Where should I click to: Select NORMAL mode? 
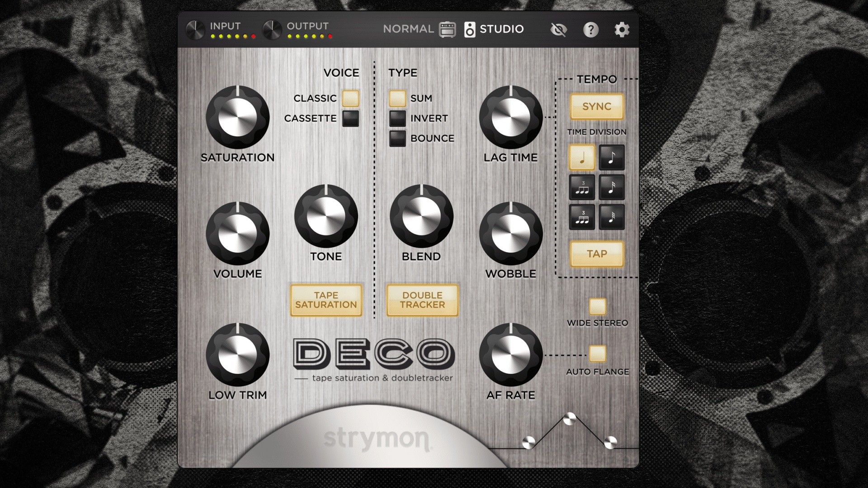[x=407, y=28]
